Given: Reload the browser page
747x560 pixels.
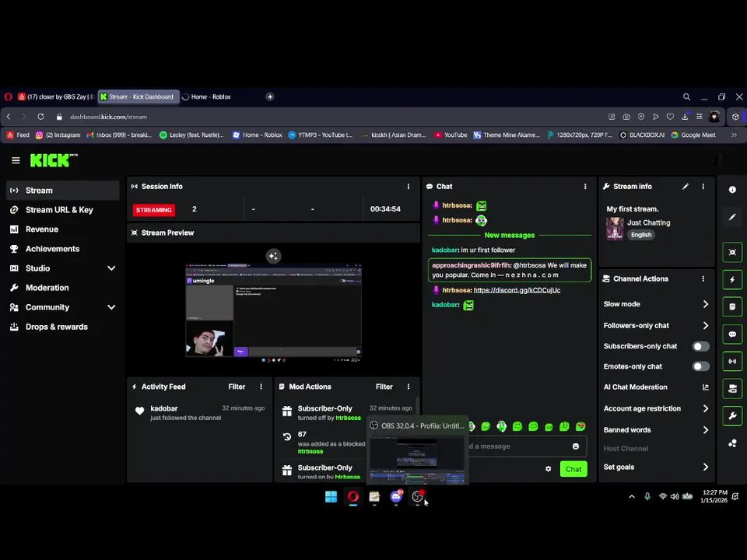Looking at the screenshot, I should coord(41,117).
